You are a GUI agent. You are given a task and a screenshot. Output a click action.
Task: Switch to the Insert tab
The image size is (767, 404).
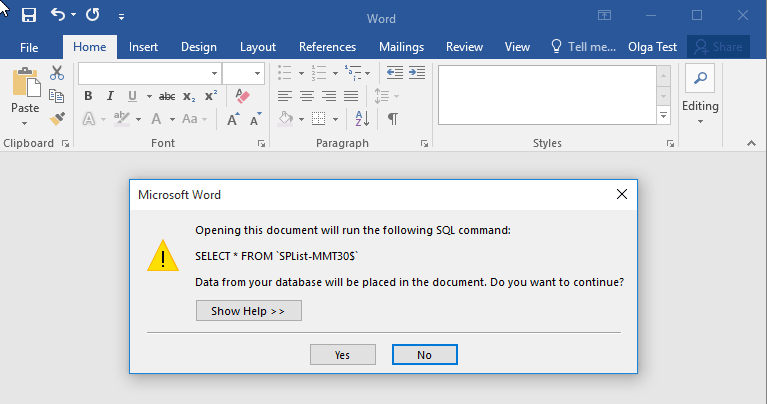pos(143,47)
